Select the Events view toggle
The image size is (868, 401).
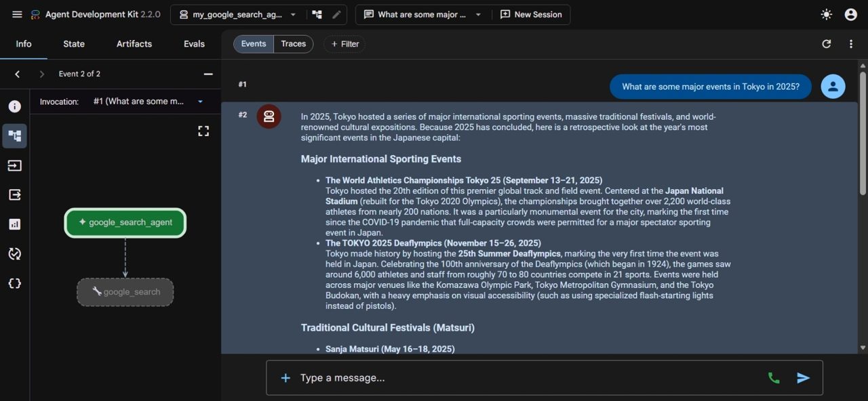click(x=254, y=44)
